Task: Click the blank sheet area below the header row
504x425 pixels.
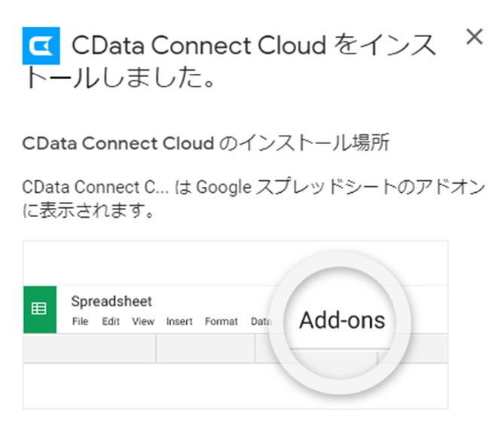Action: 145,386
